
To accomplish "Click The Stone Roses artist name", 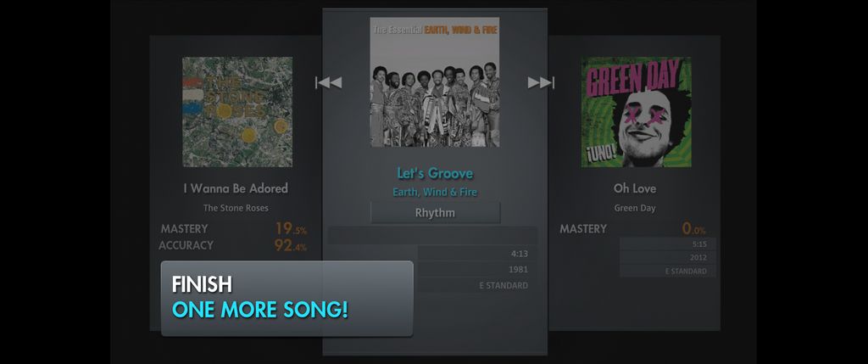I will point(236,209).
